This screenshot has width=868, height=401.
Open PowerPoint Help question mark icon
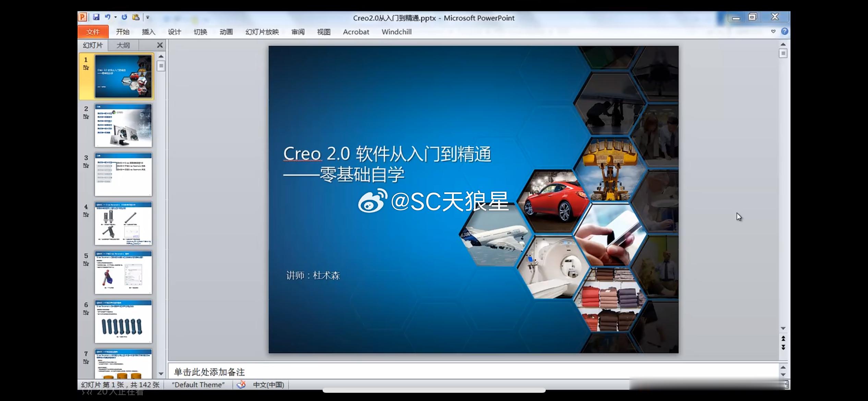click(x=784, y=32)
